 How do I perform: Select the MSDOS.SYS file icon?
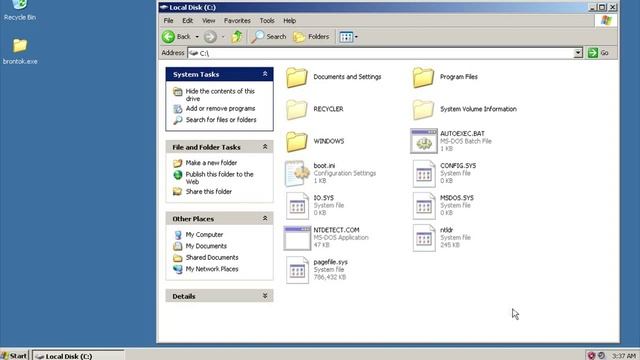tap(424, 206)
